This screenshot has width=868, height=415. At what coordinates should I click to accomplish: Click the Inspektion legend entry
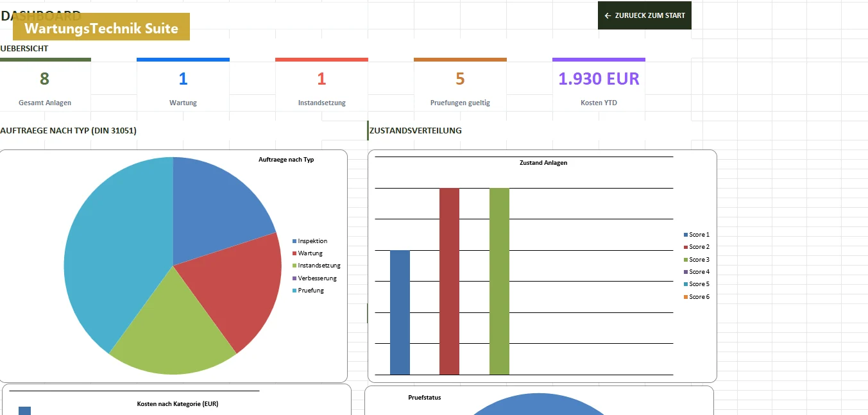coord(310,241)
